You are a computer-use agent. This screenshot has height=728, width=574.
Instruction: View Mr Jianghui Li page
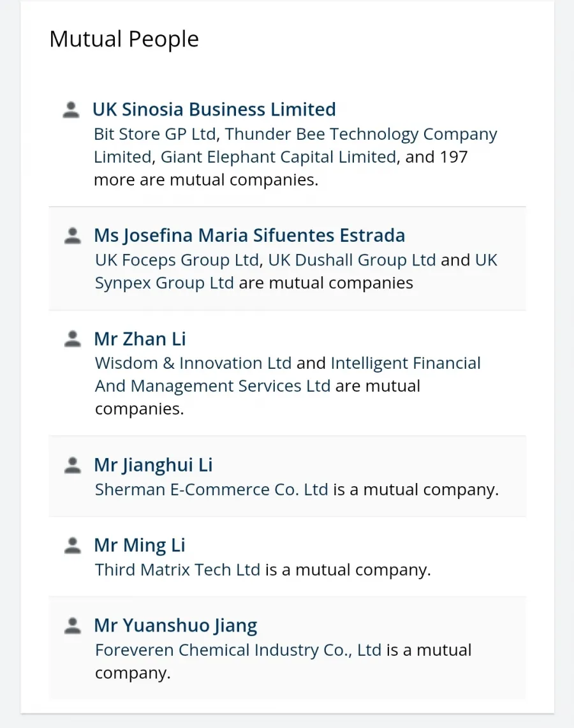point(154,465)
